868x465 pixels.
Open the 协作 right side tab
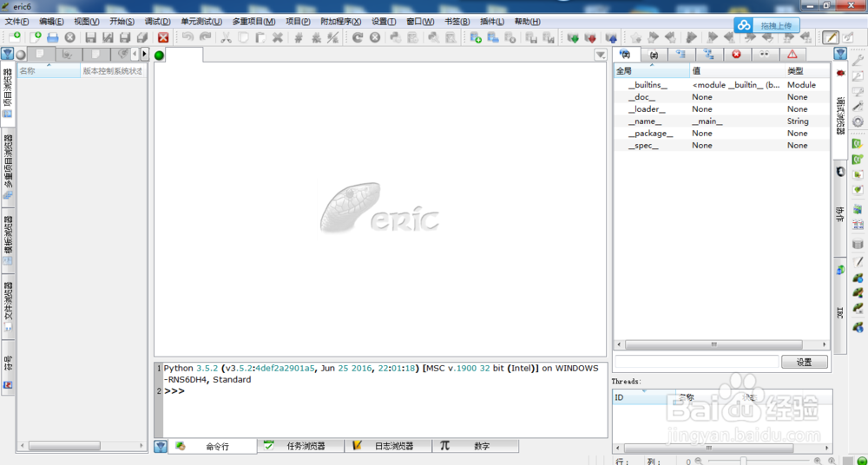point(839,207)
